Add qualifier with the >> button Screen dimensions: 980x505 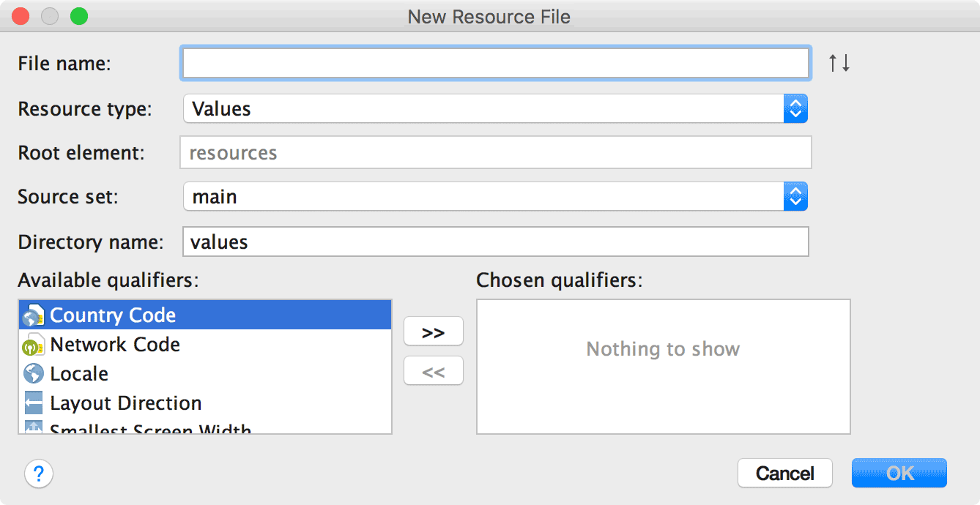click(434, 332)
